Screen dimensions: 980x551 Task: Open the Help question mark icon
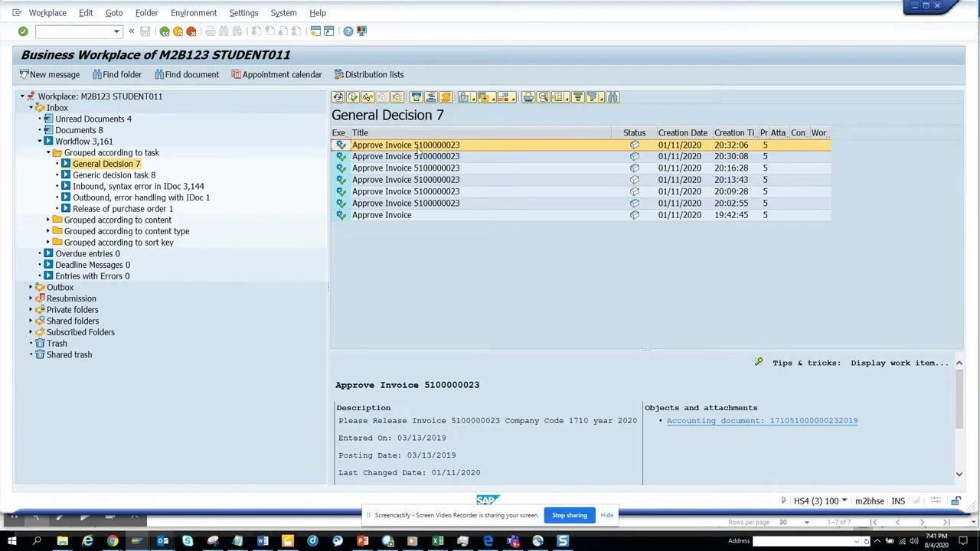pyautogui.click(x=348, y=31)
